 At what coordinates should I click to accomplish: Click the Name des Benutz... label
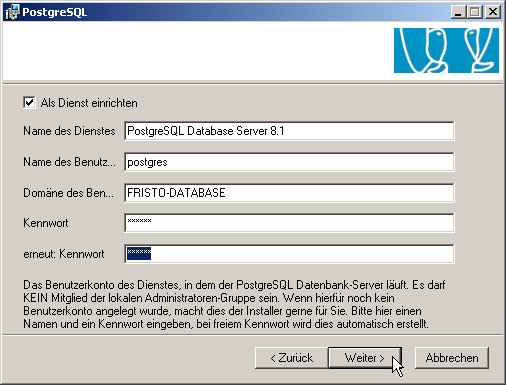pos(69,162)
